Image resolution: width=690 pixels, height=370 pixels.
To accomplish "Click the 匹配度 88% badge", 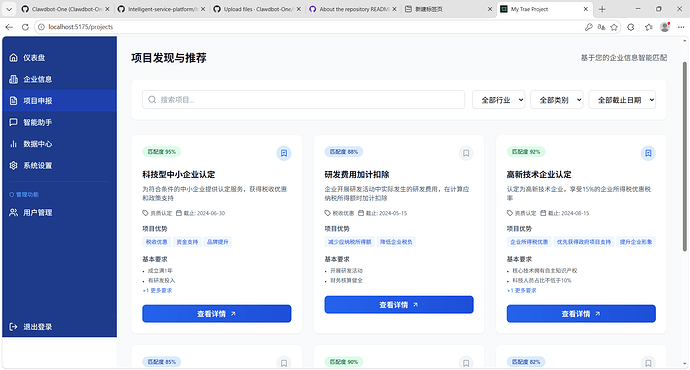I will pos(344,152).
